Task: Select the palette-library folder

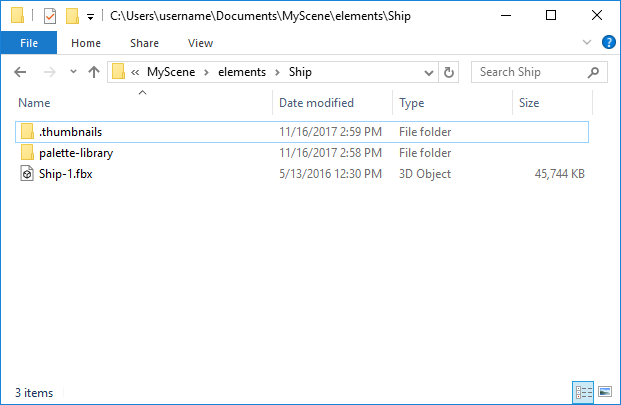Action: 302,153
